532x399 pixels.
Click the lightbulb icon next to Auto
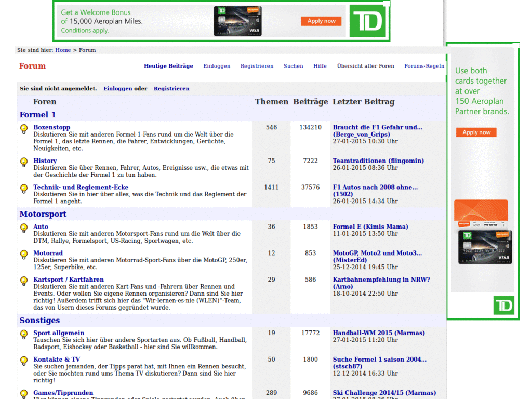click(x=24, y=228)
